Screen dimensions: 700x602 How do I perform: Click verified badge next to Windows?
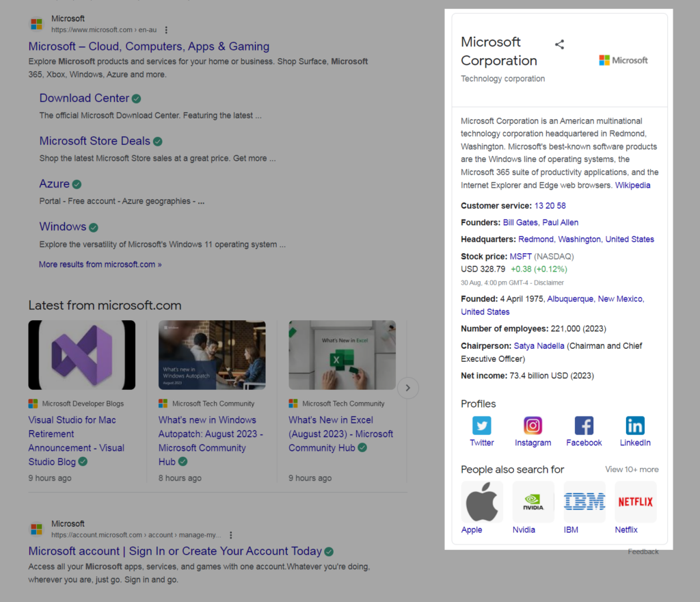[x=93, y=228]
